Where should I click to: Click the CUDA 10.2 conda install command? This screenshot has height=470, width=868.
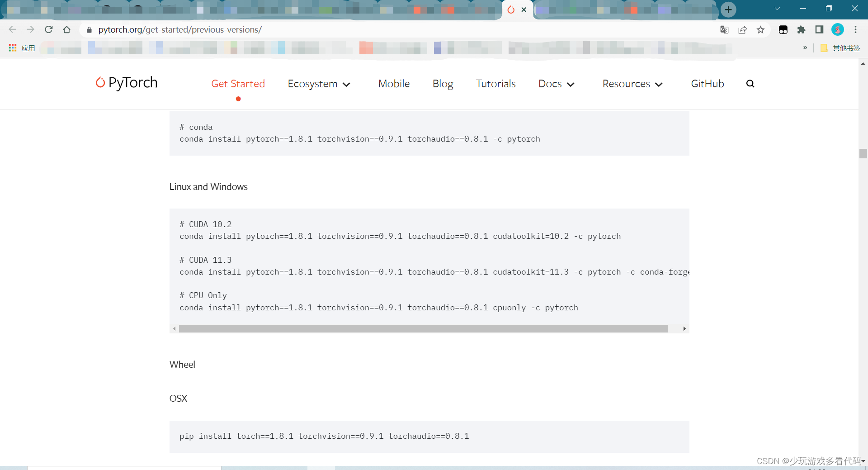tap(400, 236)
